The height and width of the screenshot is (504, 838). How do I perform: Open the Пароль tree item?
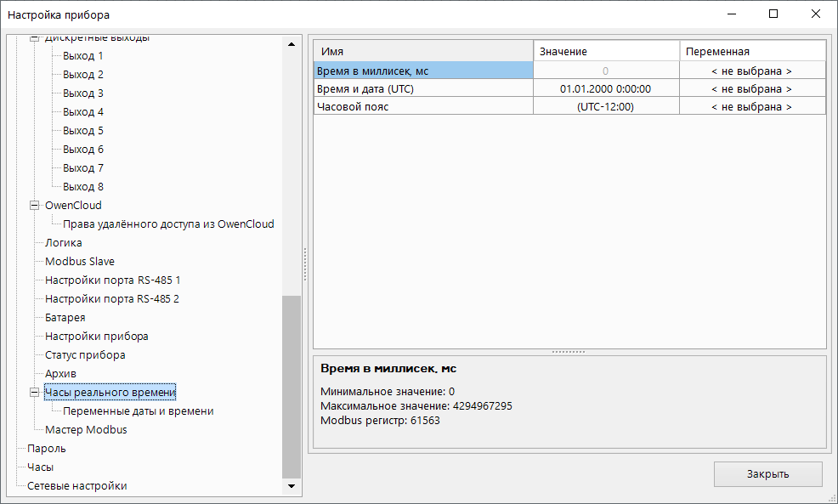(x=46, y=449)
